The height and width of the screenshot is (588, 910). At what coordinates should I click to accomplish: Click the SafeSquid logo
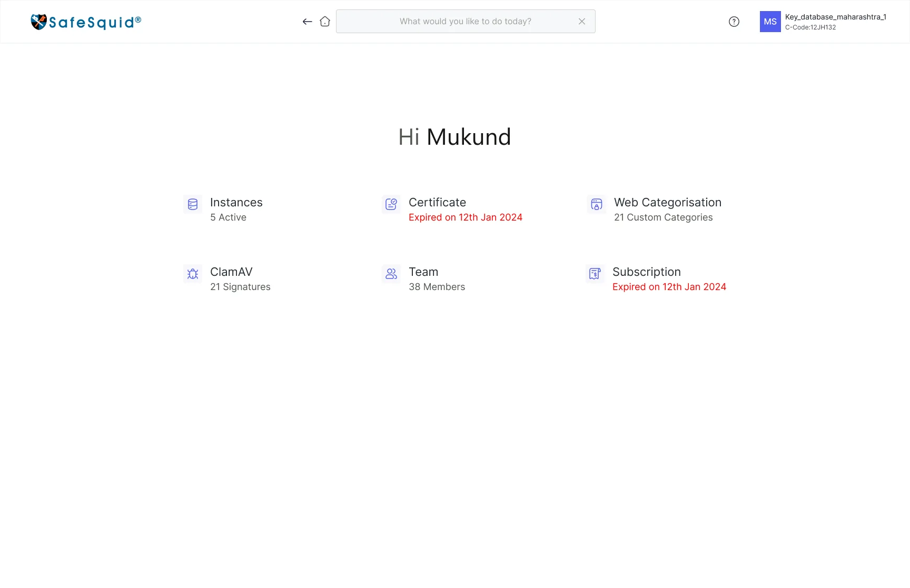[x=86, y=22]
